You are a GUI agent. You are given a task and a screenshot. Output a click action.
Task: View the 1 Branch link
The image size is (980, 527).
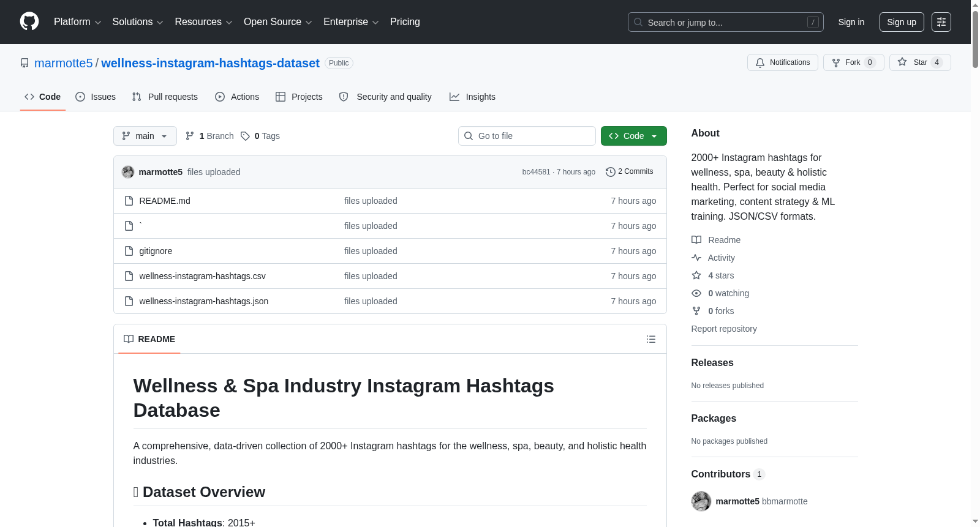209,136
